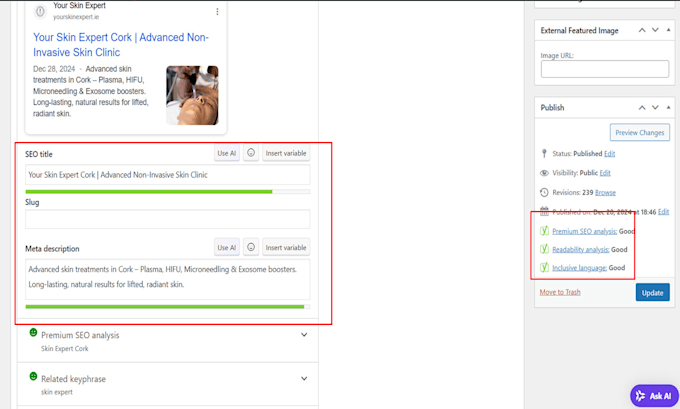Expand the Related keyphrase section
The image size is (680, 409).
click(304, 379)
